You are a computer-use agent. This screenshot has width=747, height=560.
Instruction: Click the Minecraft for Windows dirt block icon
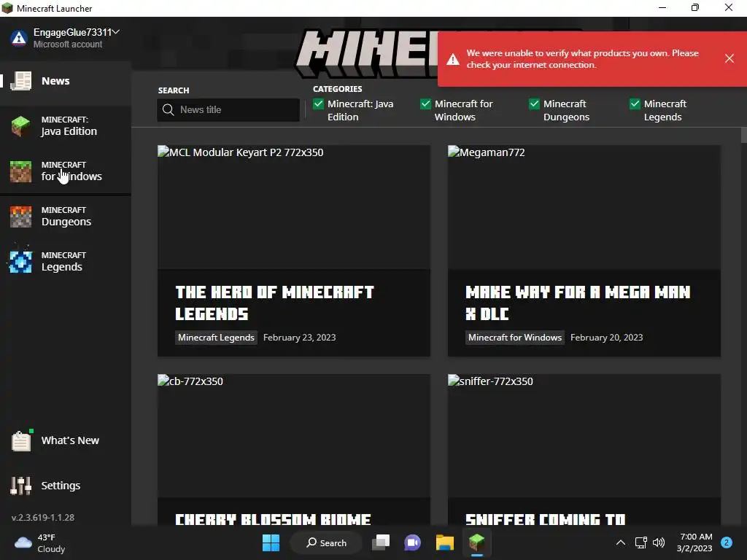coord(21,171)
